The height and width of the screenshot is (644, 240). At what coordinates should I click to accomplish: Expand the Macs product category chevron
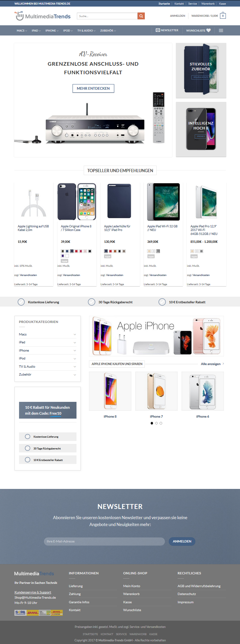click(75, 334)
